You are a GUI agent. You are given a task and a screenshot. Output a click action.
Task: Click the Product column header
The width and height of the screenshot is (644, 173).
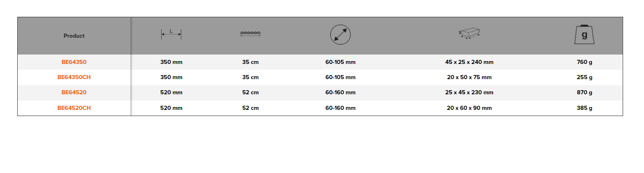[74, 36]
